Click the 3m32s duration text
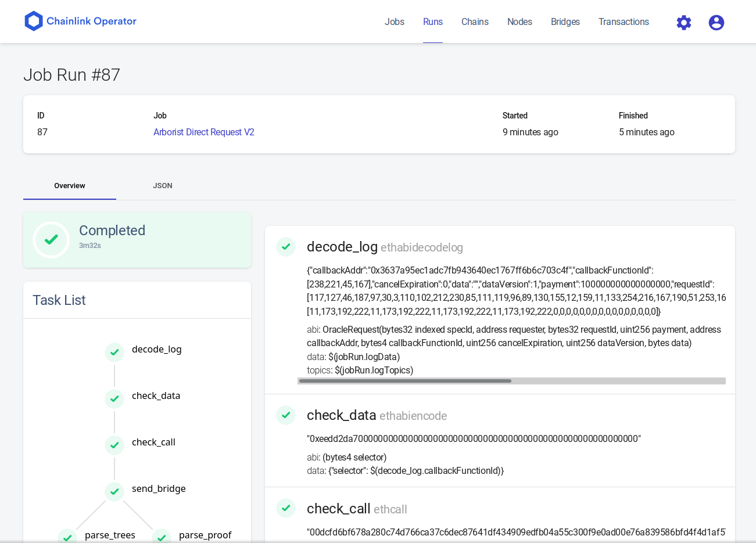756x543 pixels. point(90,246)
